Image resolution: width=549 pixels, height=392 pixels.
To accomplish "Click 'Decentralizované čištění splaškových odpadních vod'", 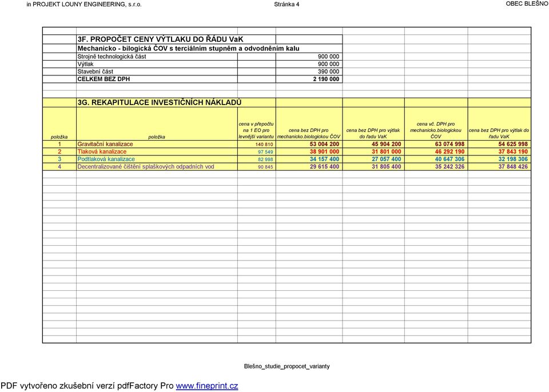I will (x=146, y=167).
